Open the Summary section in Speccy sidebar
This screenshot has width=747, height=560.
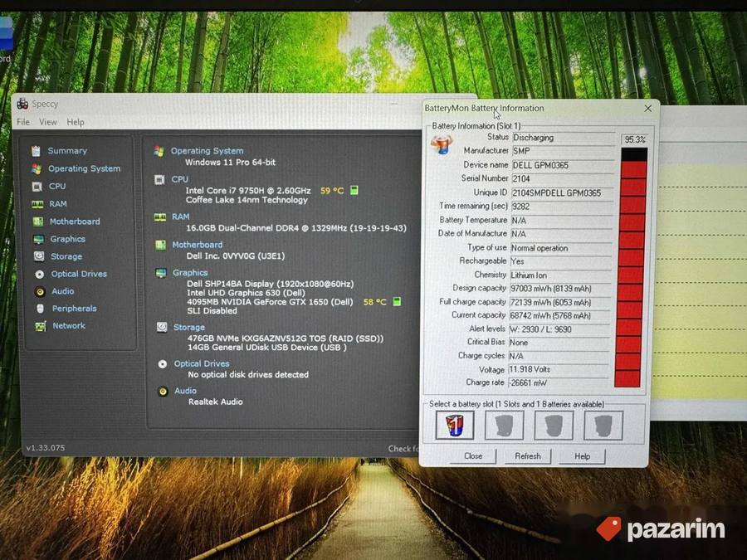[x=67, y=150]
